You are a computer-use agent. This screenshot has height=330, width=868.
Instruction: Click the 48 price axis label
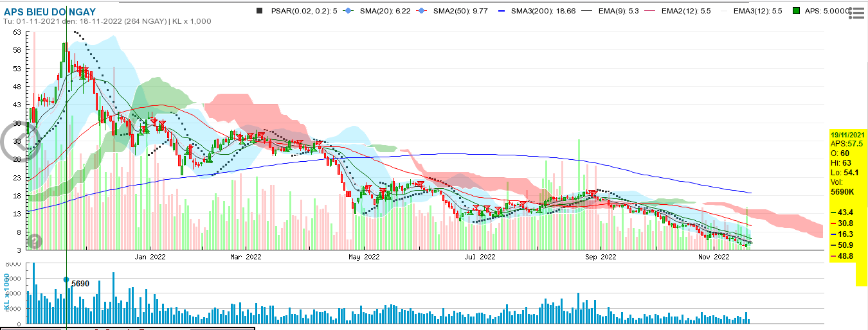coord(16,87)
